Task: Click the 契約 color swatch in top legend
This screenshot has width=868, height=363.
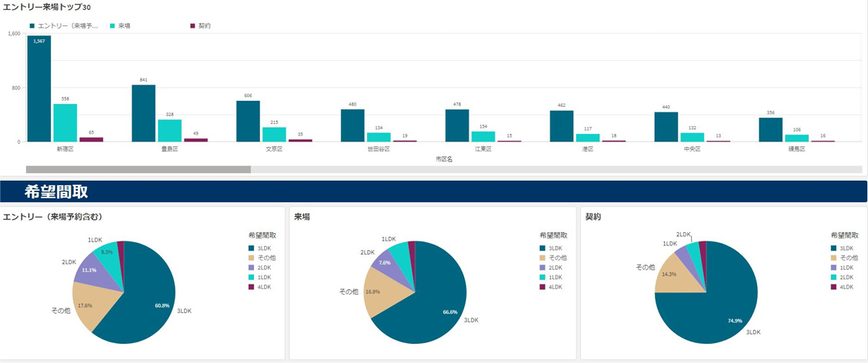Action: tap(192, 25)
